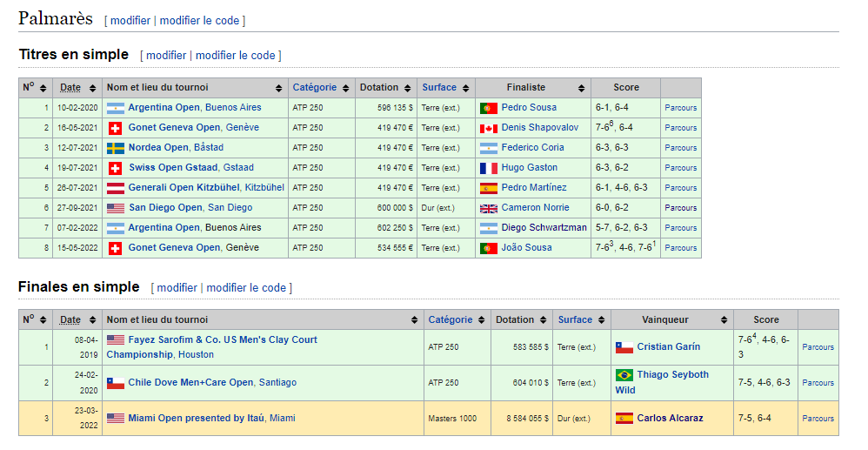
Task: Sort titles table by Finaliste arrows
Action: tap(581, 88)
